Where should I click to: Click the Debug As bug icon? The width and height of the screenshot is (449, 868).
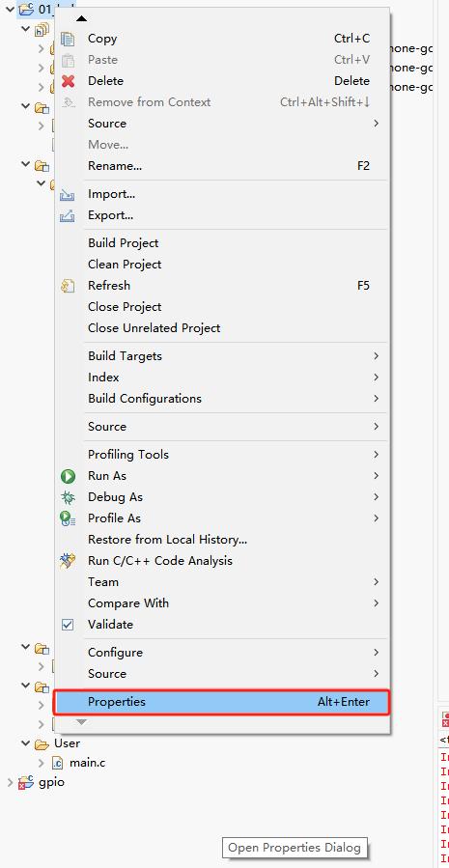(x=68, y=497)
